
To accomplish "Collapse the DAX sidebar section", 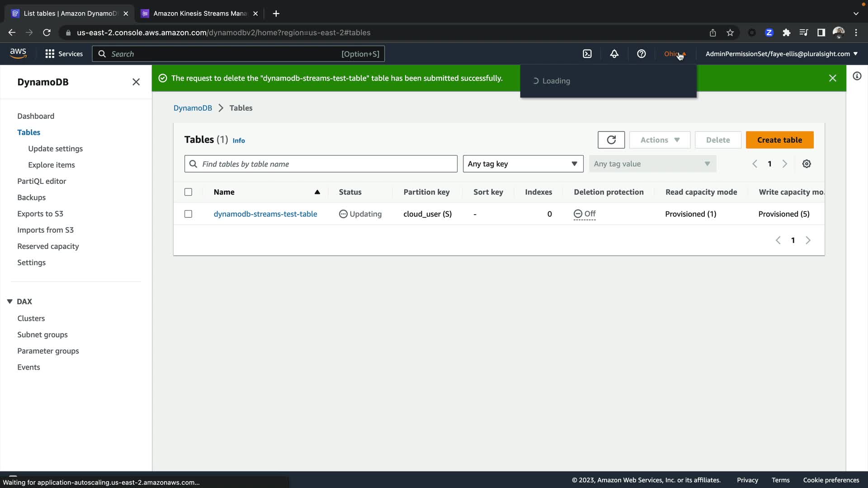I will click(x=9, y=301).
